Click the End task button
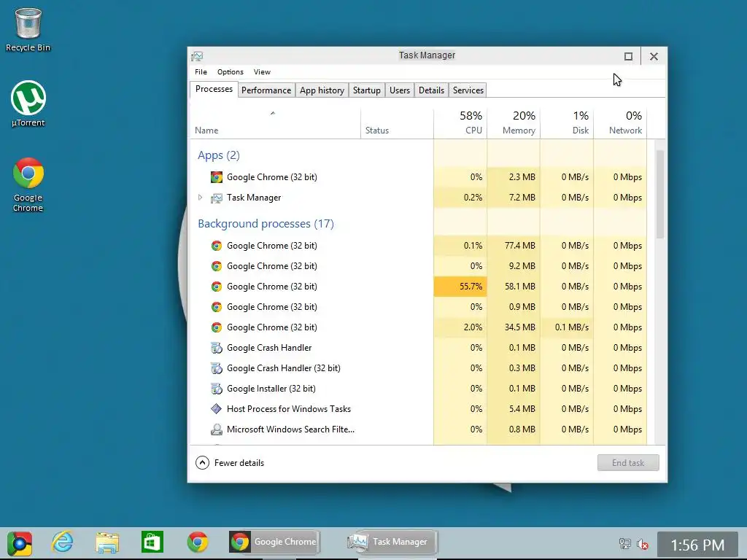This screenshot has height=560, width=747. click(x=628, y=463)
